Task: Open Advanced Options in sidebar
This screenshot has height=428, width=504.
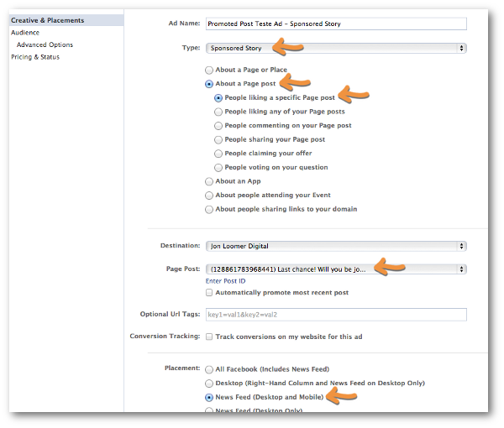Action: coord(45,44)
